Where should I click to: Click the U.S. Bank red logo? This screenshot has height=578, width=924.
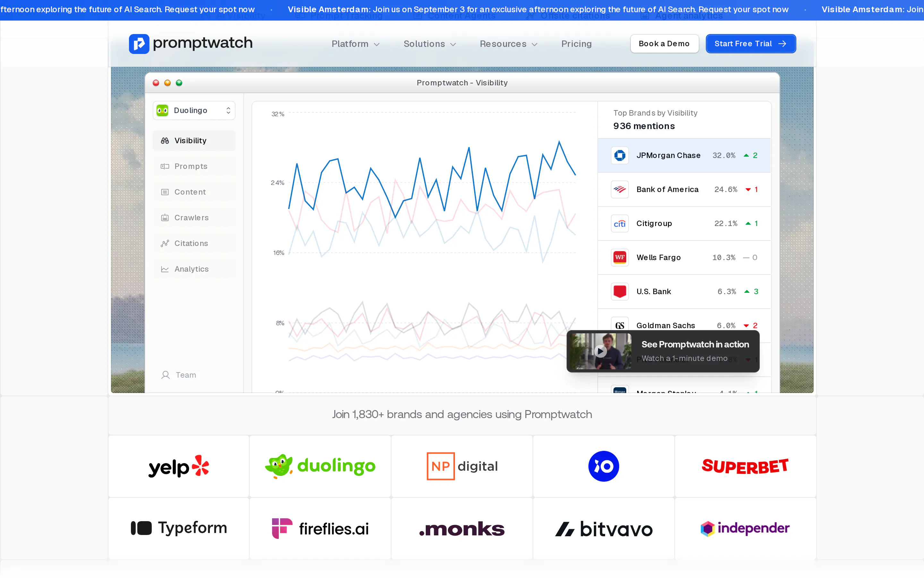[x=620, y=292]
